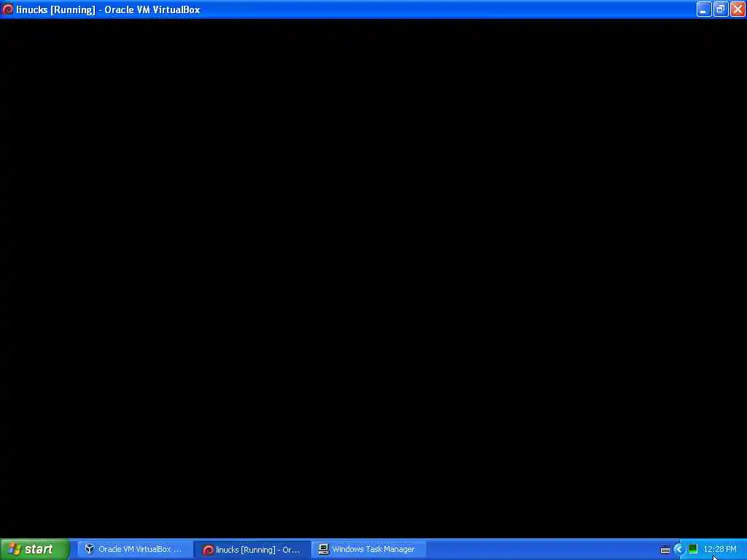
Task: Switch to Oracle VM VirtualBox manager taskbar button
Action: (x=135, y=549)
